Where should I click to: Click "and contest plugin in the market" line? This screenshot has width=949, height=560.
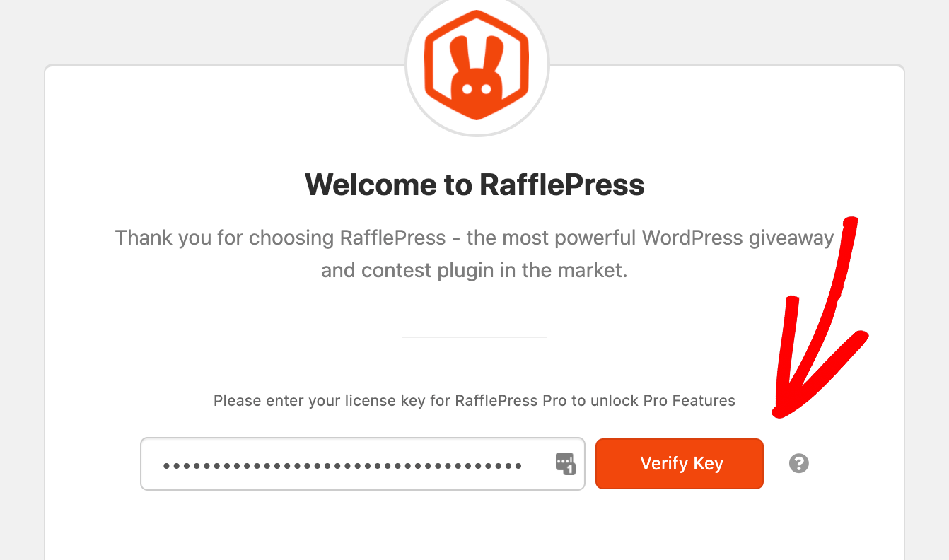[x=474, y=270]
